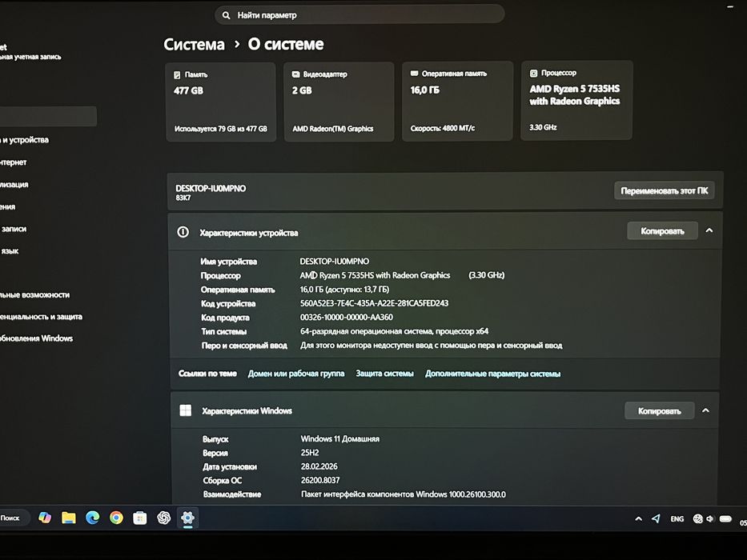This screenshot has height=560, width=747.
Task: Click the Найти параметр search field
Action: (359, 14)
